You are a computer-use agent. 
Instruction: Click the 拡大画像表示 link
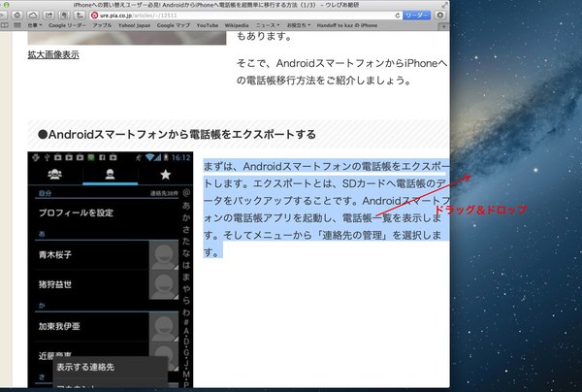tap(53, 54)
